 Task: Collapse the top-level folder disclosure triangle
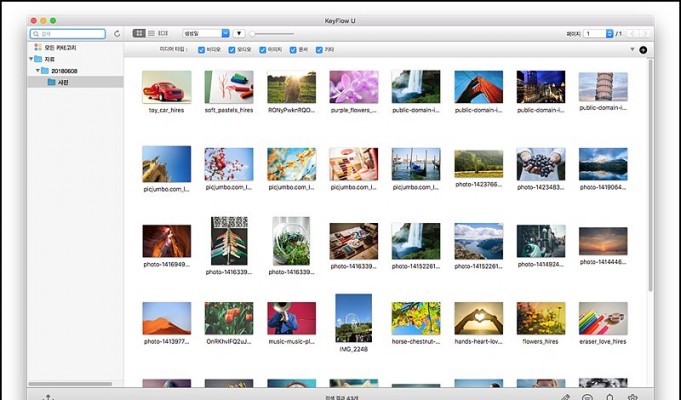31,59
